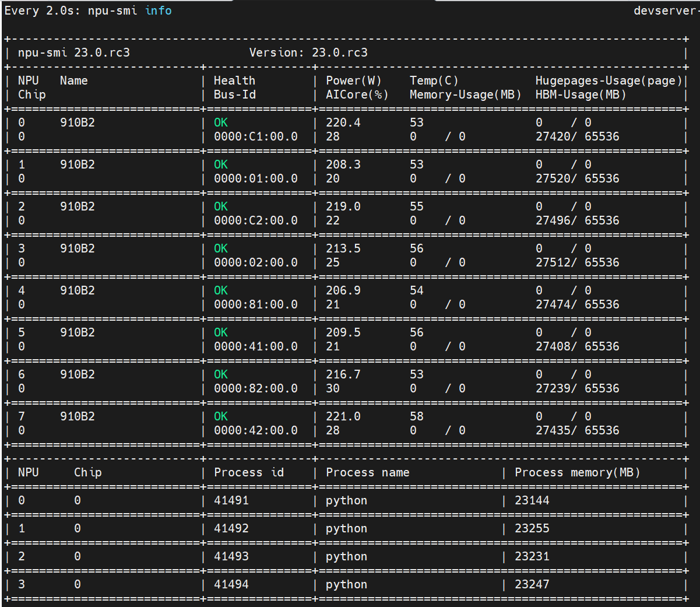
Task: Click the 'Process name' column header
Action: (368, 472)
